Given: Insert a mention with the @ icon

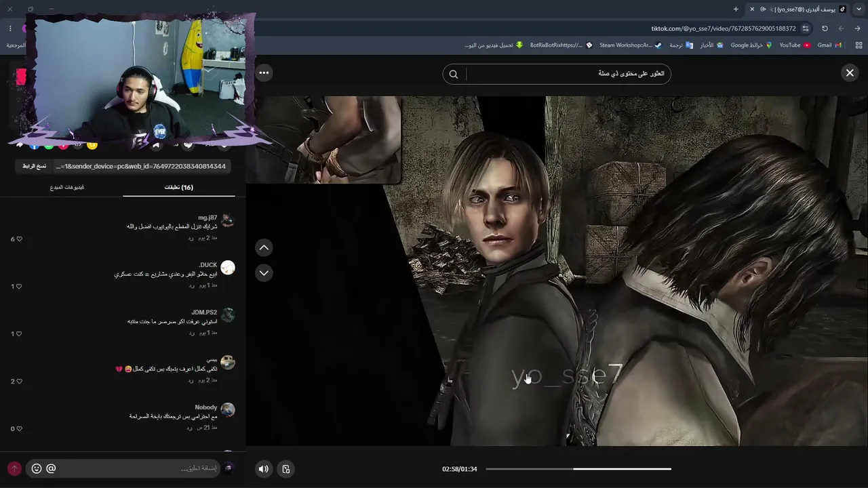Looking at the screenshot, I should point(51,468).
